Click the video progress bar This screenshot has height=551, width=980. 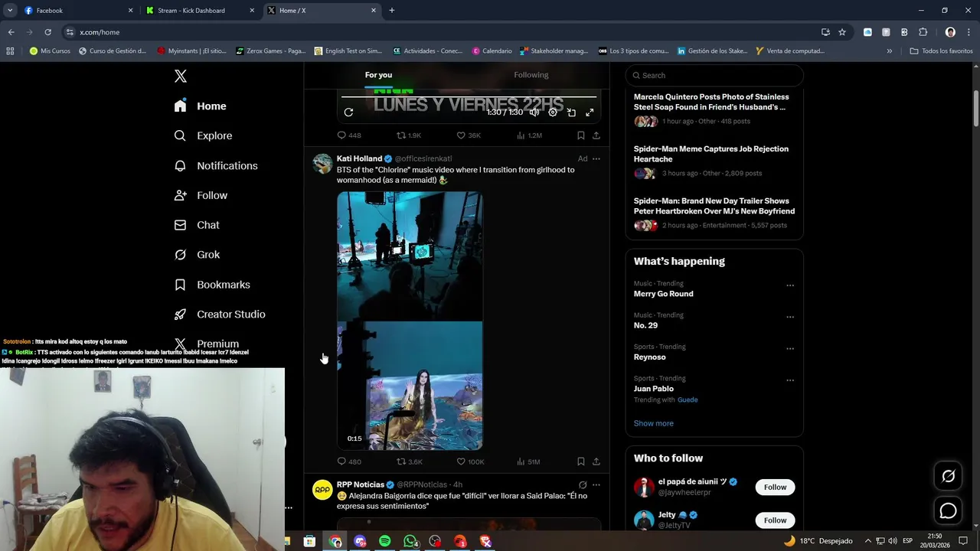point(469,97)
